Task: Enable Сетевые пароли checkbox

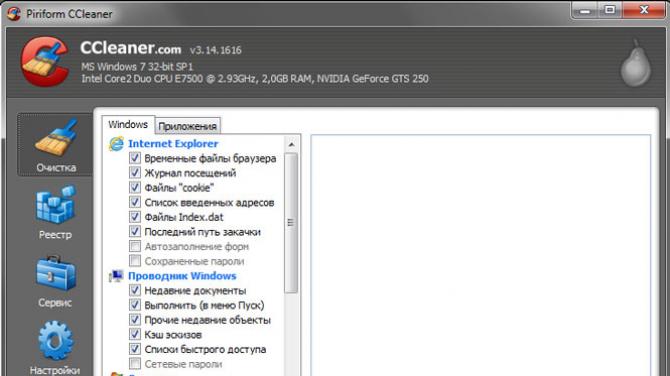Action: 135,364
